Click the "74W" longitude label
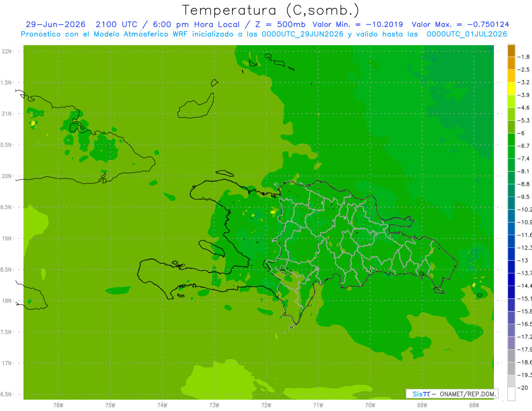 click(x=162, y=405)
